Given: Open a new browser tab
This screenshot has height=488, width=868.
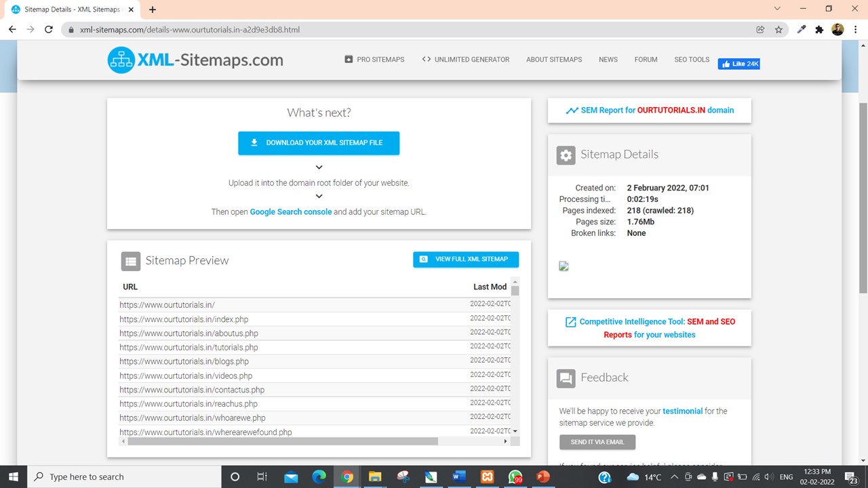Looking at the screenshot, I should click(153, 9).
